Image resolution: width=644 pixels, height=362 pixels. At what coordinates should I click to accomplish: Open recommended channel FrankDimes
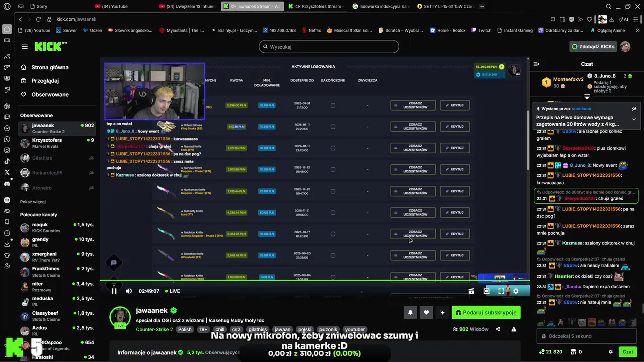pos(57,272)
